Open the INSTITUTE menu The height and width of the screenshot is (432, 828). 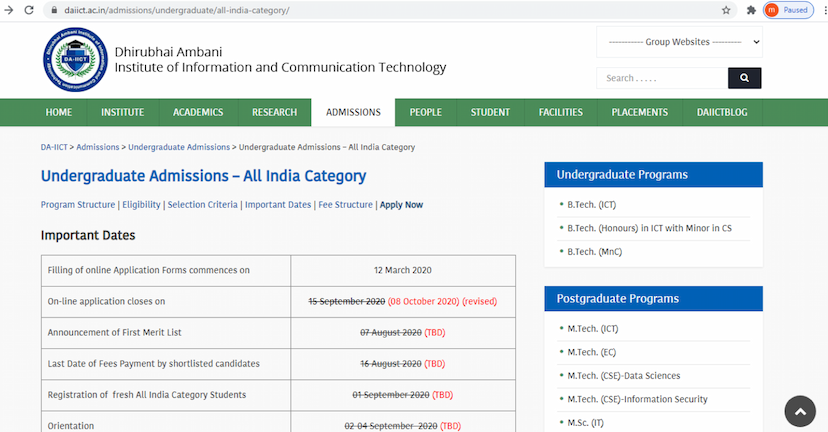123,112
